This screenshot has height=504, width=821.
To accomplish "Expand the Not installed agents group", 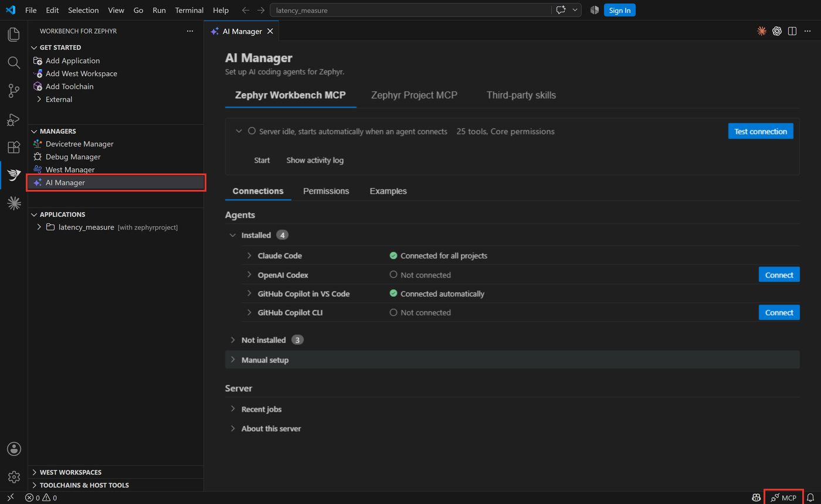I will (233, 340).
